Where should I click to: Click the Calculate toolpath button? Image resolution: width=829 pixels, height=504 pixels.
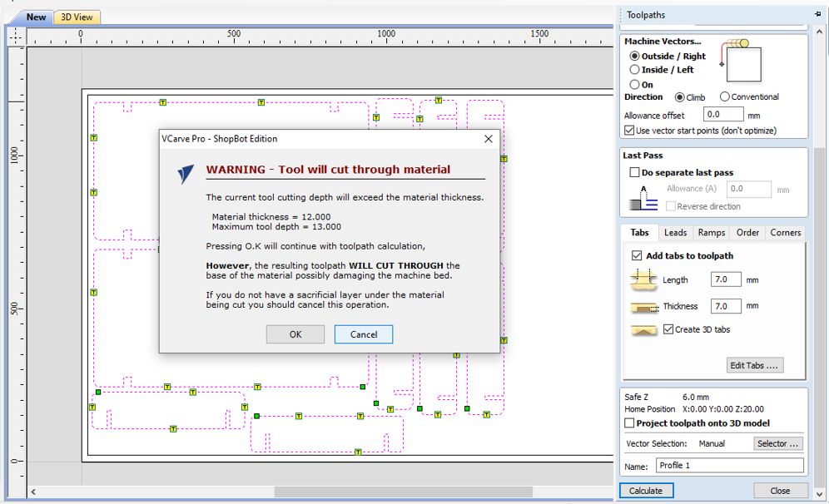click(646, 491)
